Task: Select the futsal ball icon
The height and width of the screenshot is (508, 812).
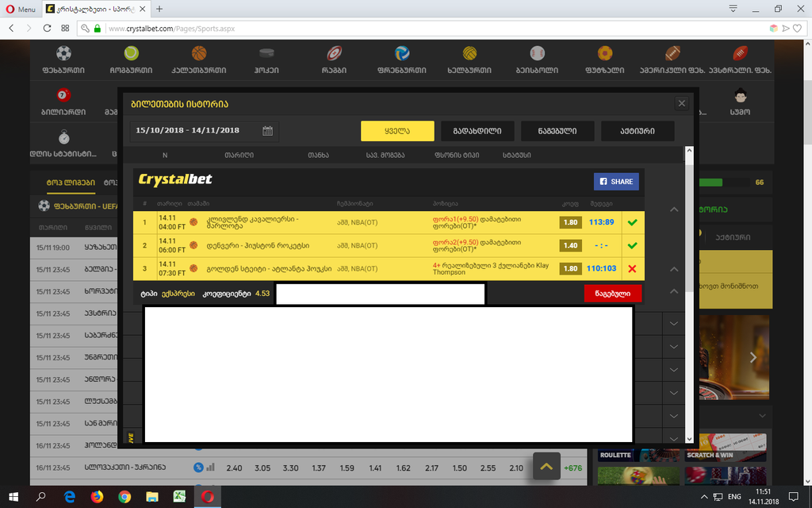Action: pyautogui.click(x=605, y=53)
